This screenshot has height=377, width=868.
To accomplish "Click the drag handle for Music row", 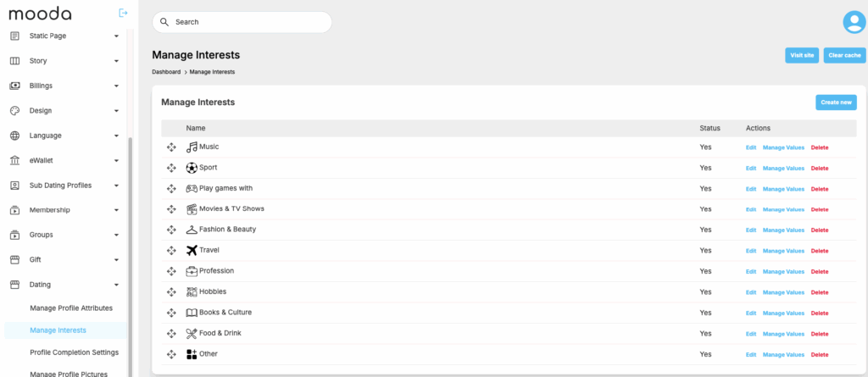I will [171, 147].
